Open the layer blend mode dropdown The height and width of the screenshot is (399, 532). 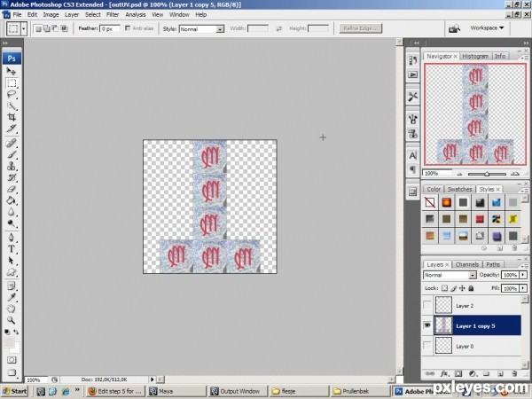450,275
